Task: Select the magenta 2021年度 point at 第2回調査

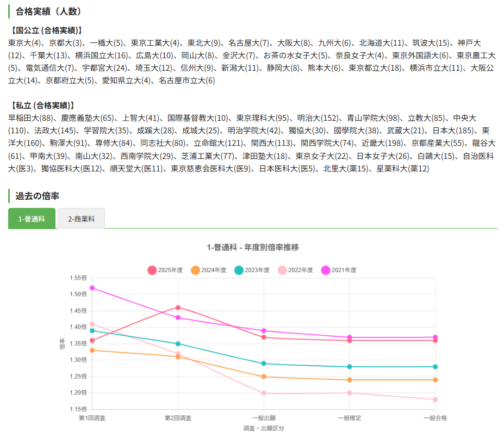Action: coord(178,317)
